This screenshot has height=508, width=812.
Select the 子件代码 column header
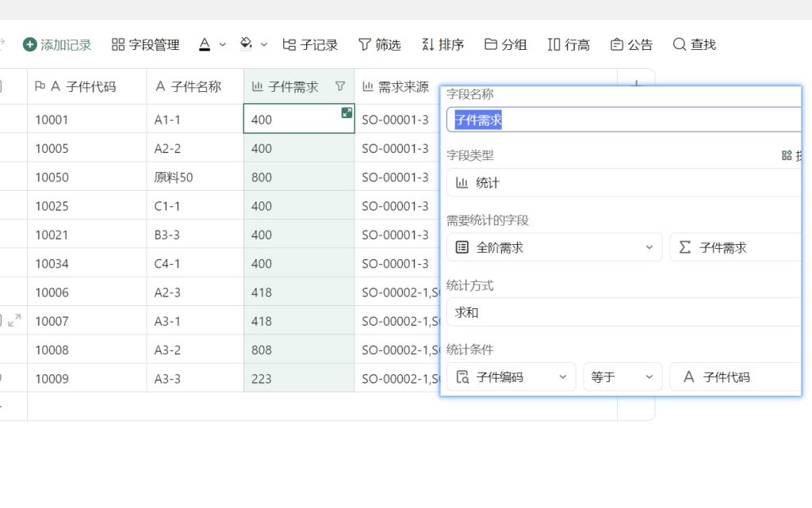(x=87, y=86)
